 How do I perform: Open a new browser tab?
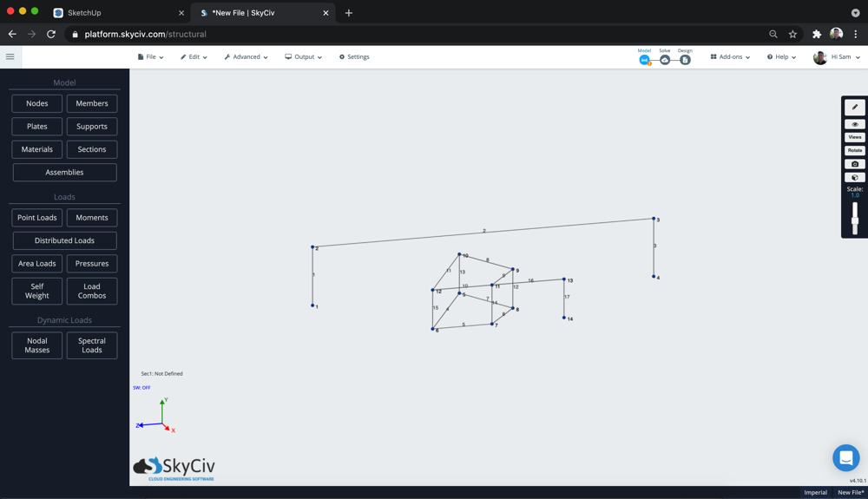pyautogui.click(x=349, y=13)
